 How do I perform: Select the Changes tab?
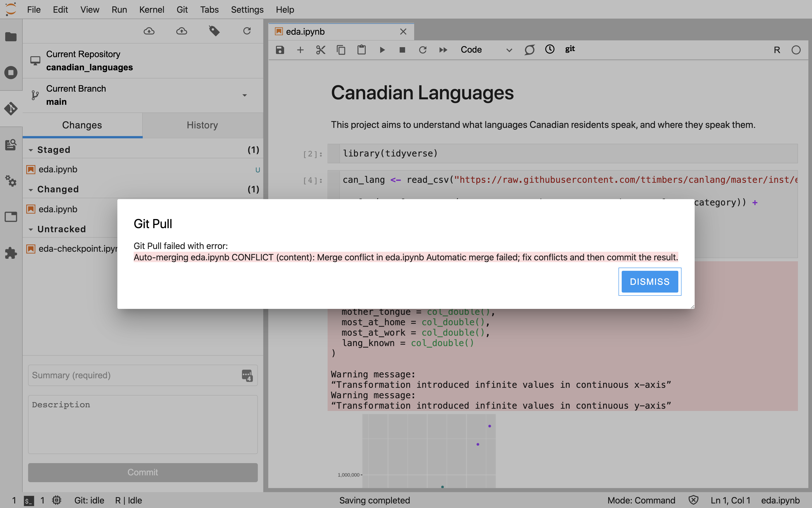coord(82,125)
